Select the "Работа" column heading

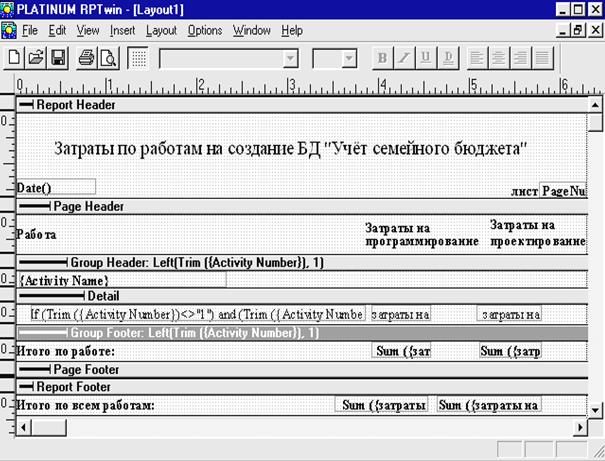pyautogui.click(x=36, y=235)
